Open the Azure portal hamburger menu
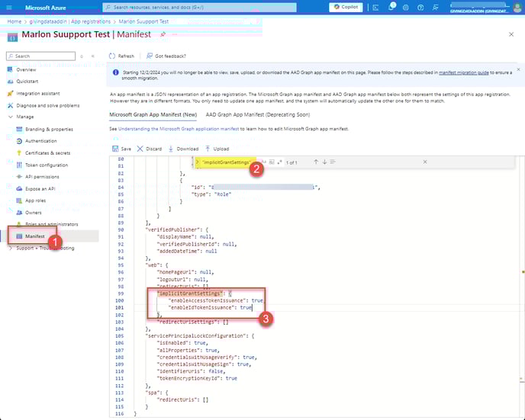Screen dimensions: 525x420 9,8
